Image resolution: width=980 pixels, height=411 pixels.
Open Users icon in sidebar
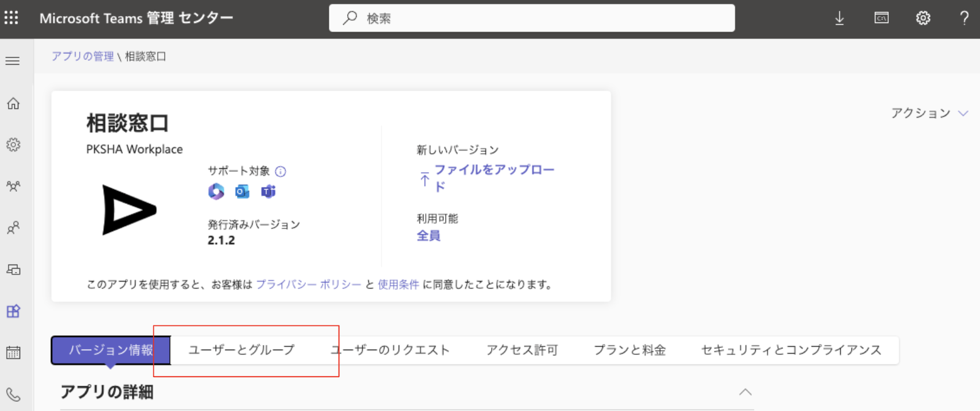[13, 228]
